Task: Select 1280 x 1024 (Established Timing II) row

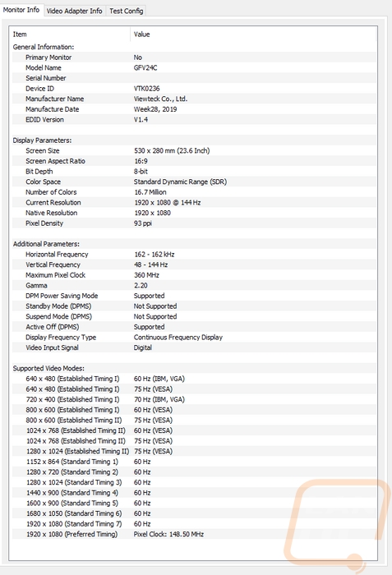Action: [x=194, y=451]
